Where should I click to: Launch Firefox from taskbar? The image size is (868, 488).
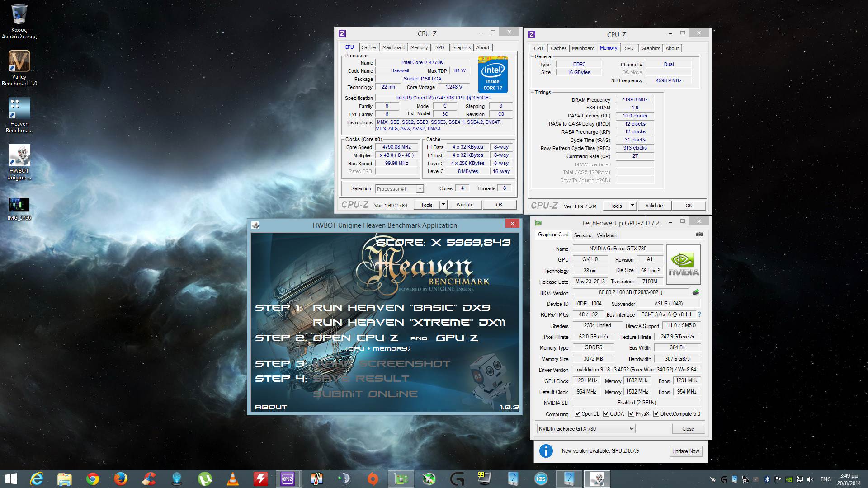tap(120, 479)
